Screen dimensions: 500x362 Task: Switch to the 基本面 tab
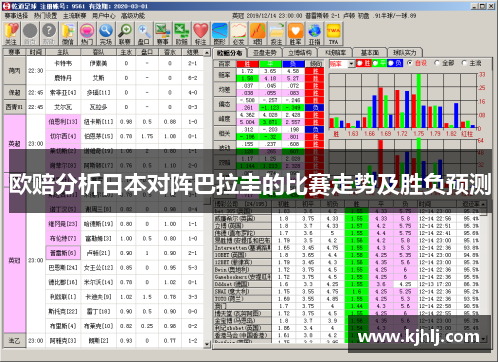point(370,53)
